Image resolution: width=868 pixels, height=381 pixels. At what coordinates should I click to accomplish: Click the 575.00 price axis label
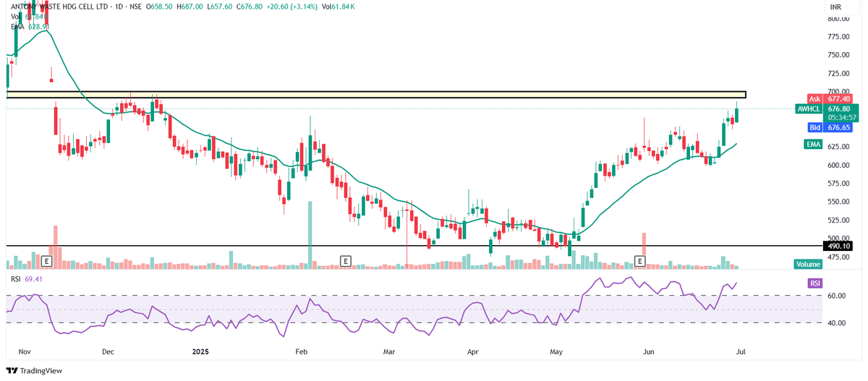coord(839,184)
